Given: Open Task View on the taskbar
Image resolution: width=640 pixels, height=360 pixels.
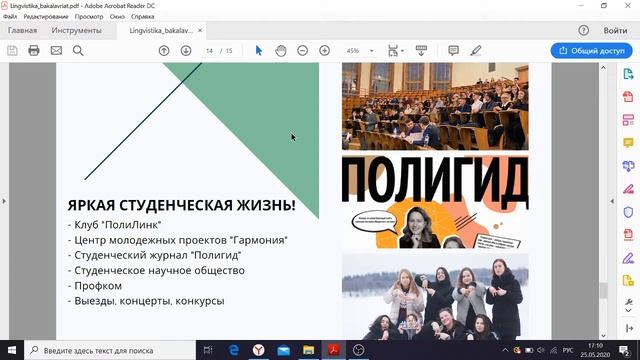Looking at the screenshot, I should click(208, 350).
